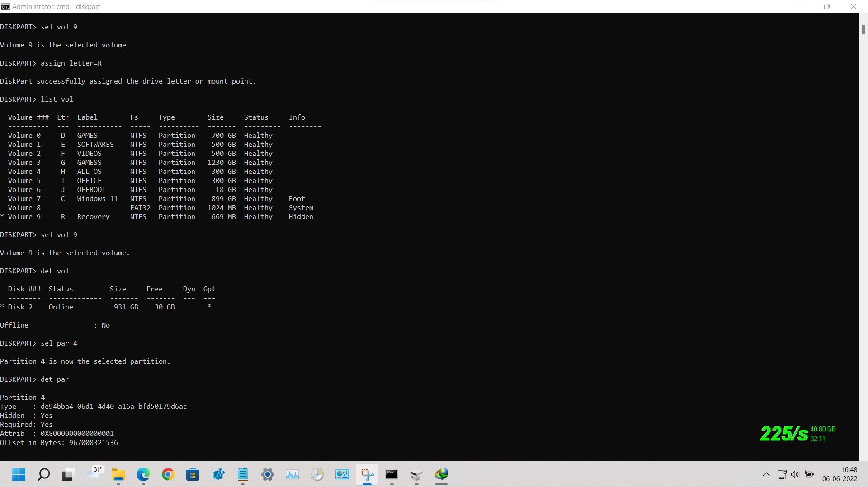
Task: Open Google Chrome from taskbar
Action: pos(168,474)
